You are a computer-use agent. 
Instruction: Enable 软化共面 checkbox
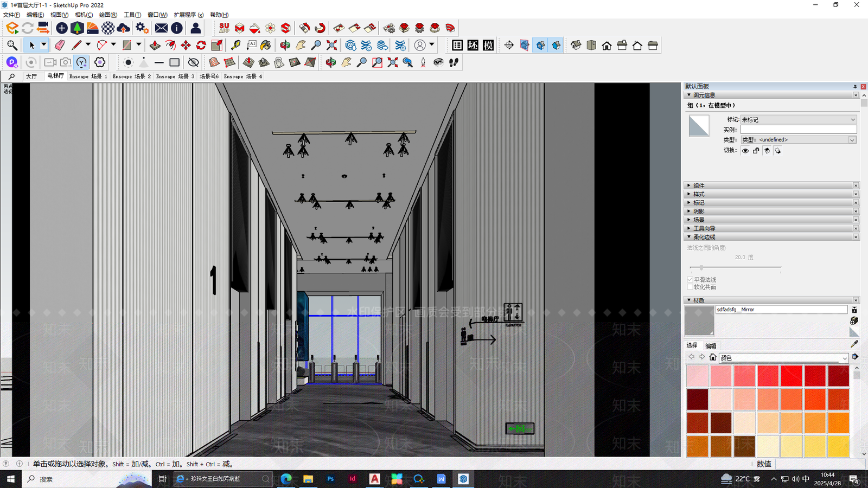coord(690,287)
